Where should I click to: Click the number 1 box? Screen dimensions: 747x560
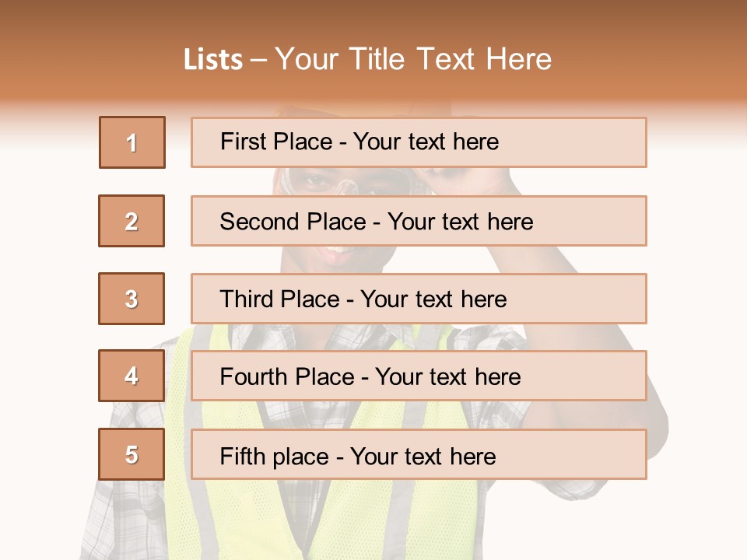[x=132, y=142]
